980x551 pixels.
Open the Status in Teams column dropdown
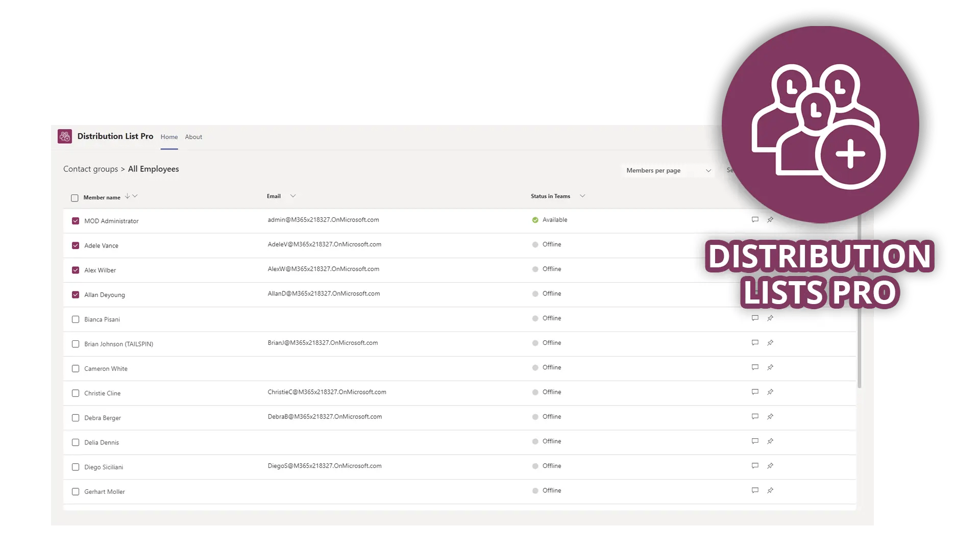click(582, 195)
